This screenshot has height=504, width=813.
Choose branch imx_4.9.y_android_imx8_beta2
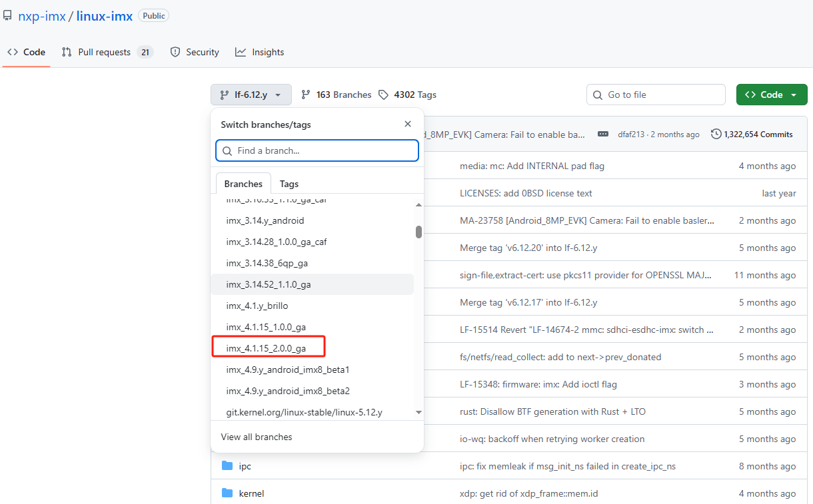coord(312,391)
